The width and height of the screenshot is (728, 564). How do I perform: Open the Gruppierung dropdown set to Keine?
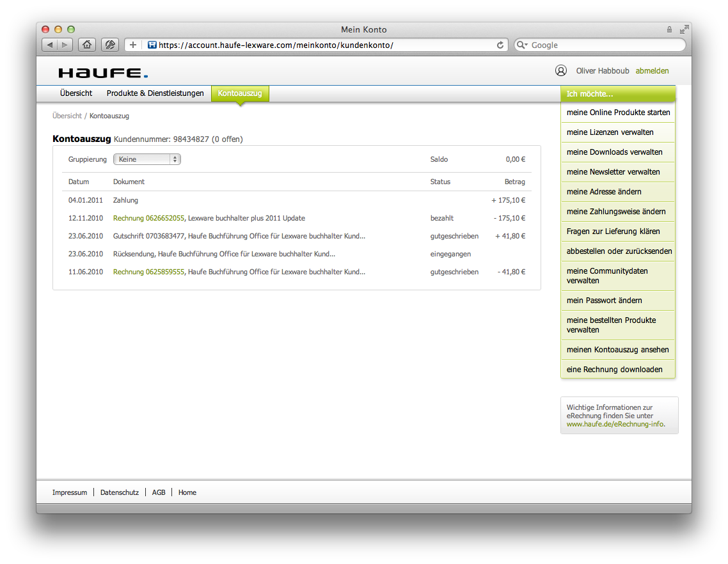coord(146,159)
